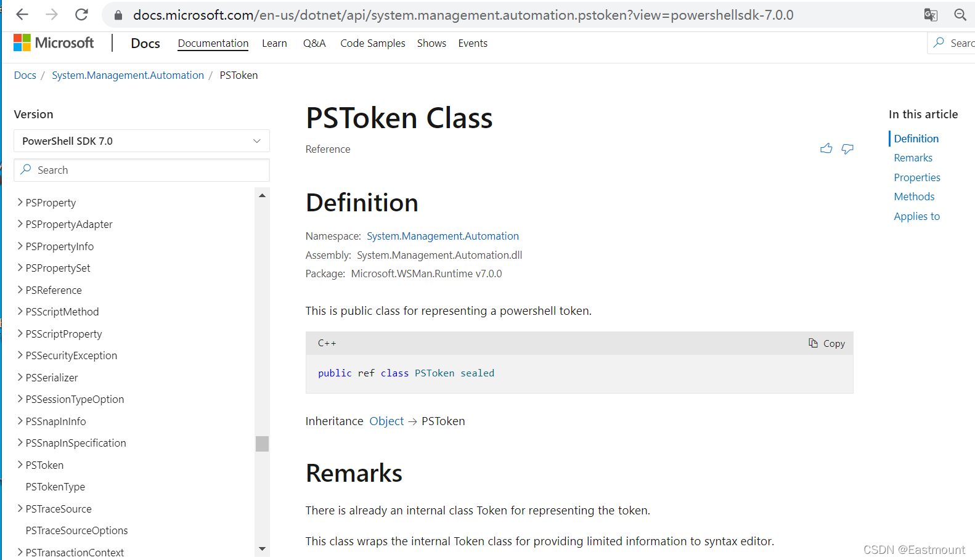Screen dimensions: 975x560
Task: Copy the C++ code snippet
Action: click(827, 343)
